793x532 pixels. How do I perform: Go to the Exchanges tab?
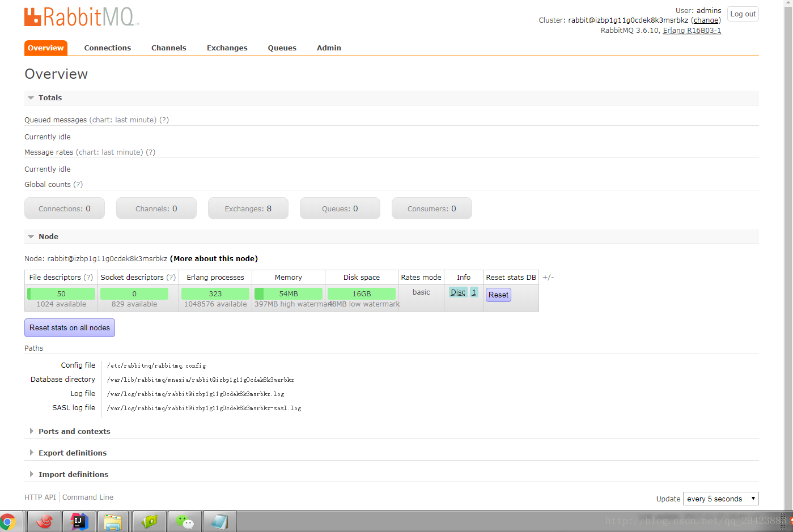(x=227, y=48)
